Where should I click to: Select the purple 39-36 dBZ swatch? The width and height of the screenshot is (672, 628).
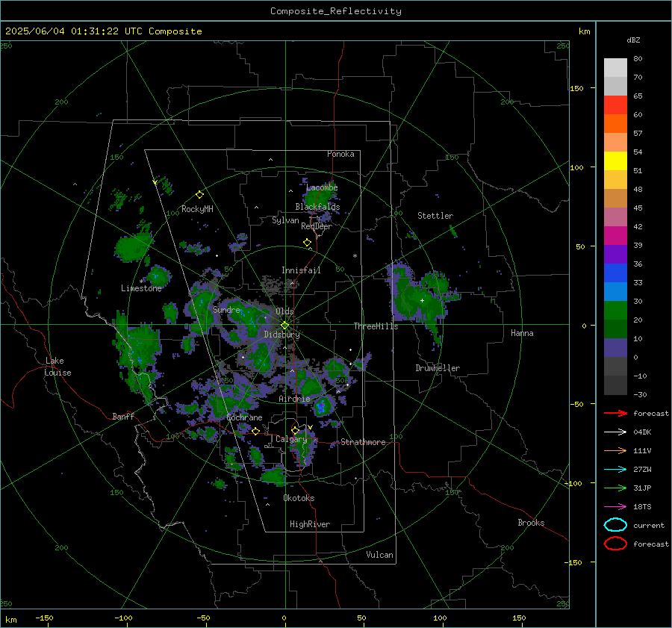coord(615,255)
